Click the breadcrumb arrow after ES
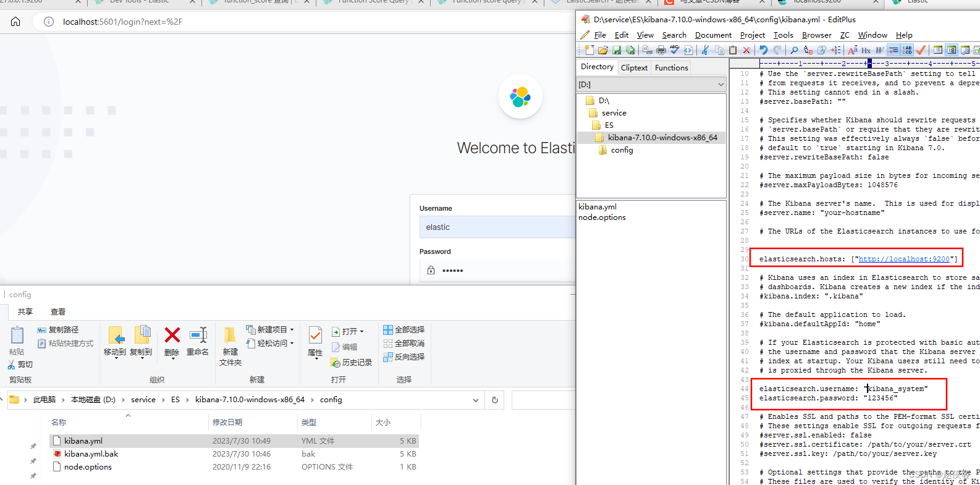Viewport: 980px width, 485px height. point(187,400)
